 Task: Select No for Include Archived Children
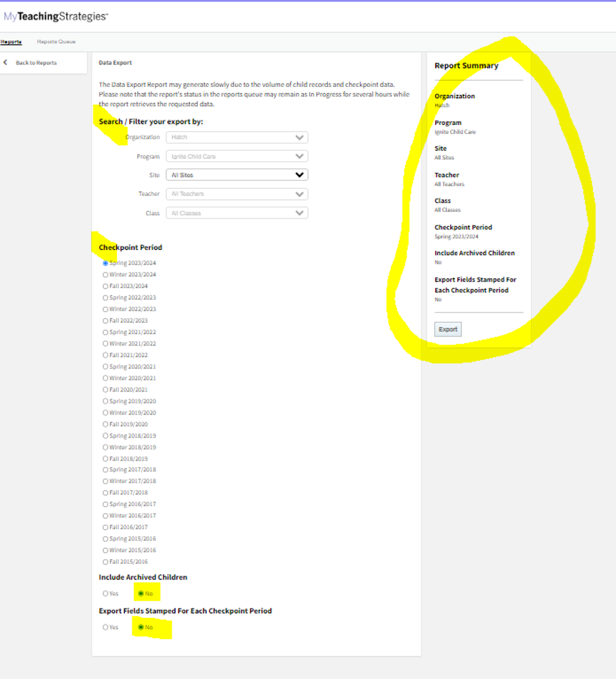click(141, 593)
